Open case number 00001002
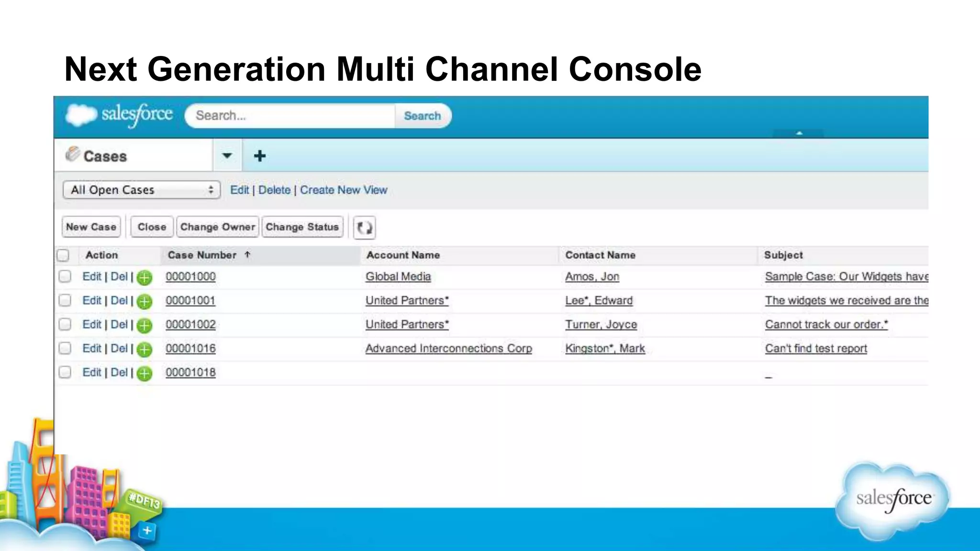Viewport: 980px width, 551px height. point(190,324)
